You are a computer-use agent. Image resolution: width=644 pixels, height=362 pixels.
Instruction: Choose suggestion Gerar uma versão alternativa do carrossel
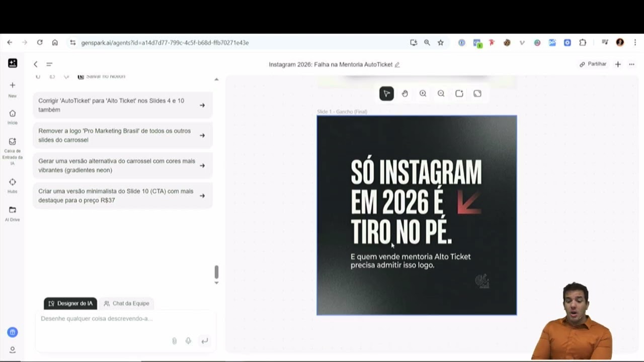point(123,165)
